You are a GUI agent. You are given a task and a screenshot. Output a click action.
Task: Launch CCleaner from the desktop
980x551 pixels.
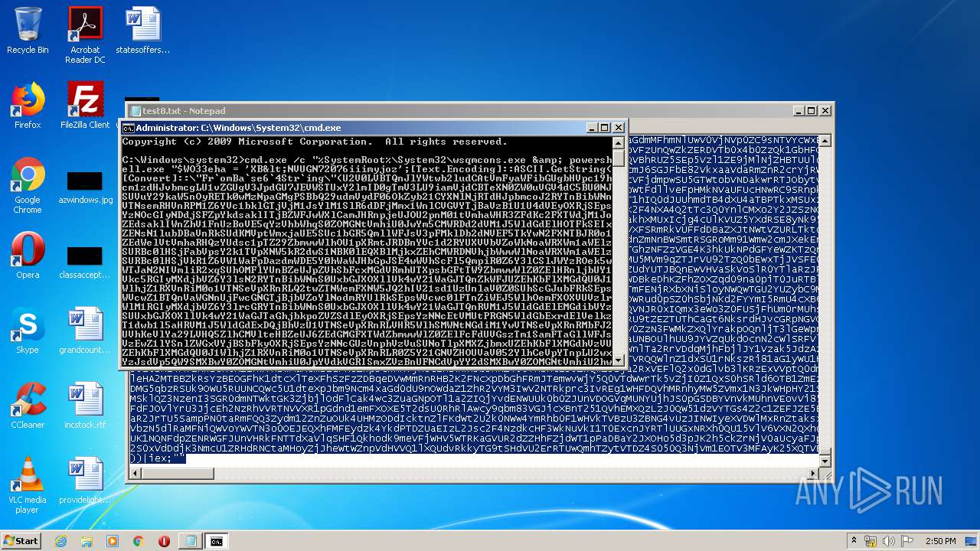28,406
